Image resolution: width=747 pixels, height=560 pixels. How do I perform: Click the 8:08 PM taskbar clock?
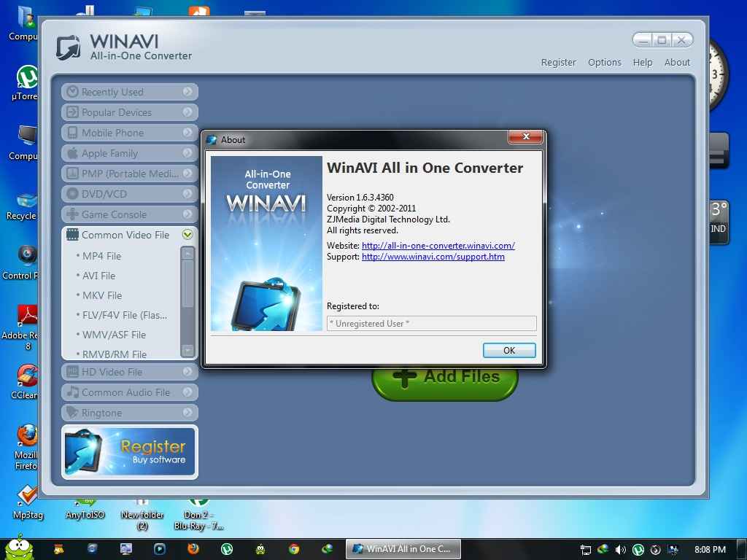pos(710,550)
